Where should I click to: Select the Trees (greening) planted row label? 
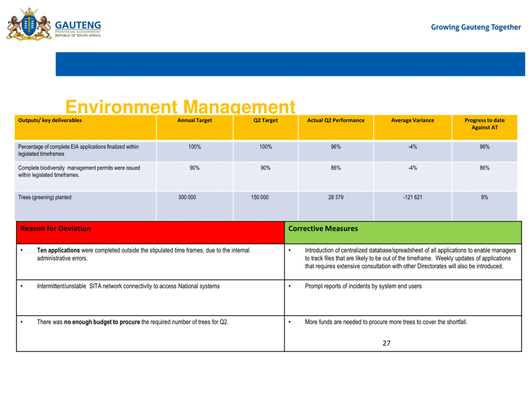tap(45, 197)
